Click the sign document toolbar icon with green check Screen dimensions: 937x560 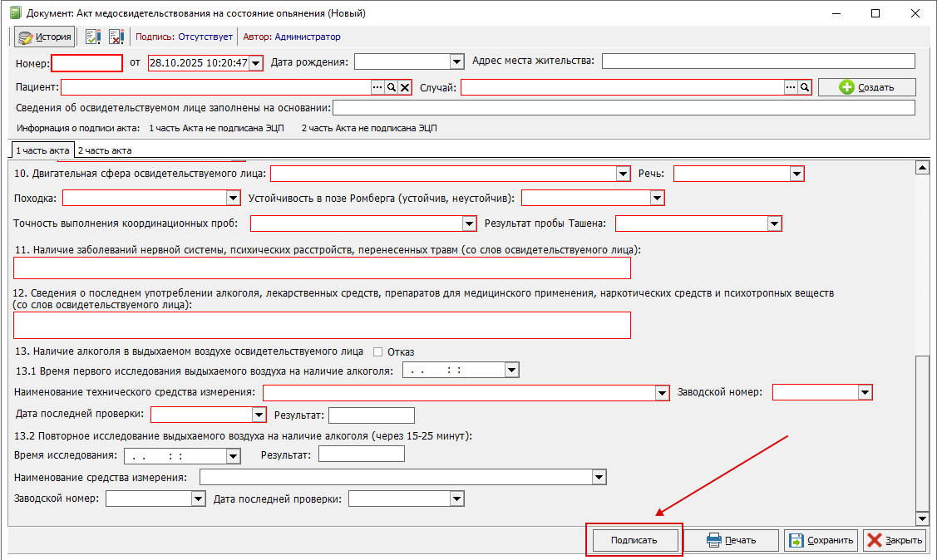click(93, 37)
